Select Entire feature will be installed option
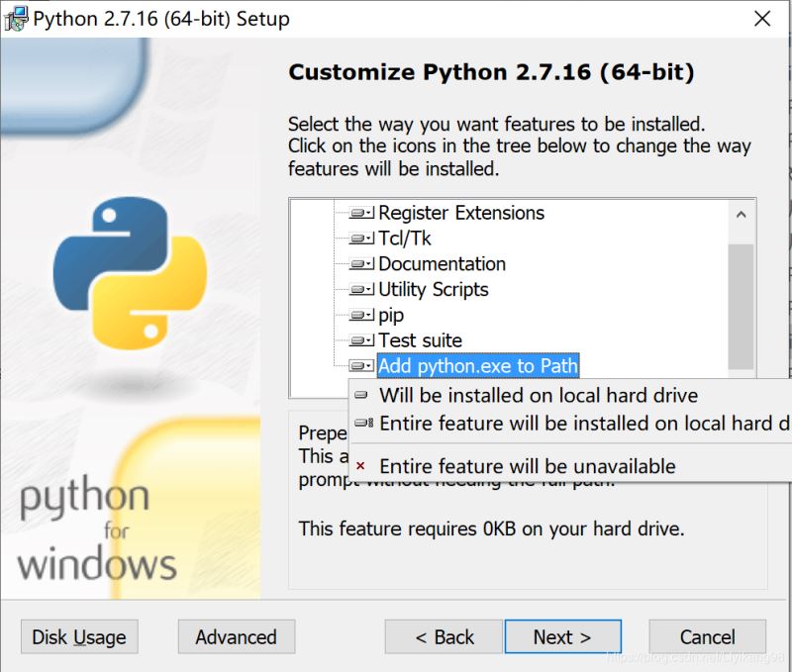 click(583, 424)
